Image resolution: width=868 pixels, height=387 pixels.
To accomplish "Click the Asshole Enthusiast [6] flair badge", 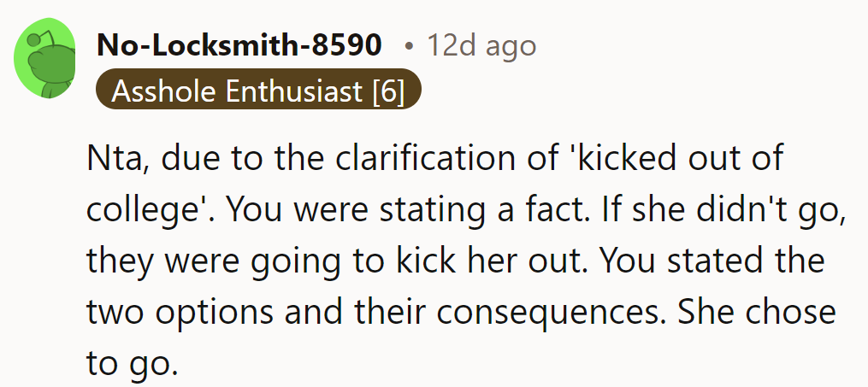I will 258,91.
